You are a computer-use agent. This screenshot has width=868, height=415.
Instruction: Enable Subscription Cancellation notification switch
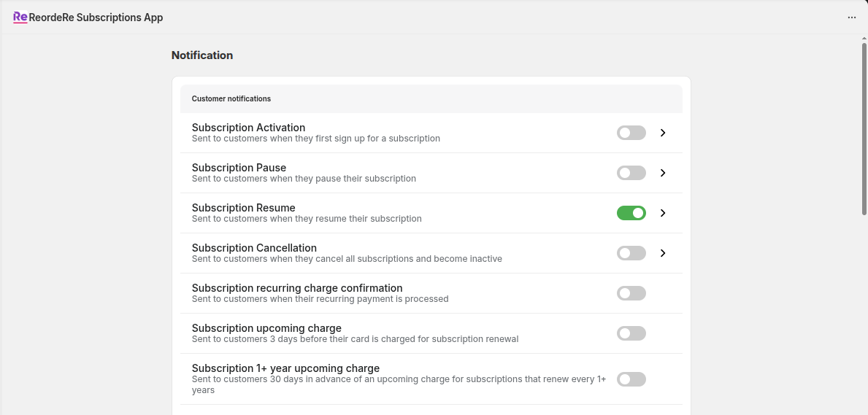pos(631,253)
